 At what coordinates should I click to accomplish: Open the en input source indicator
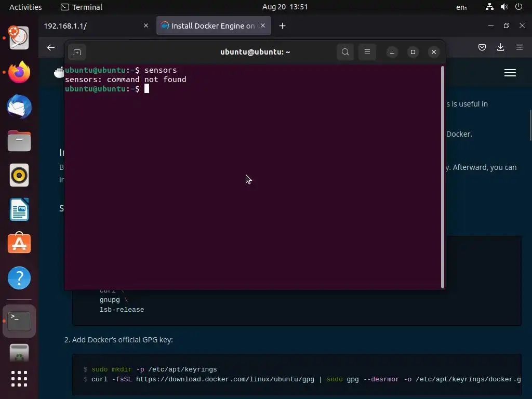pos(461,7)
